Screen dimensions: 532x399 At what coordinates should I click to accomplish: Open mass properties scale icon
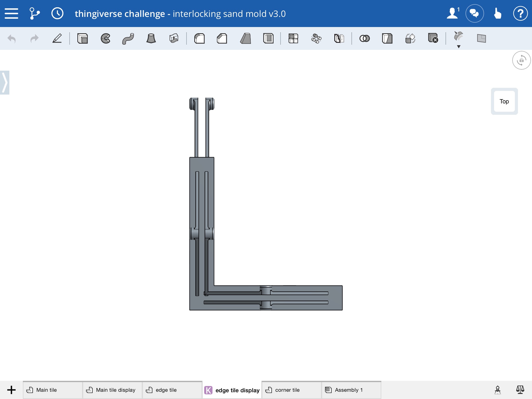click(x=520, y=390)
